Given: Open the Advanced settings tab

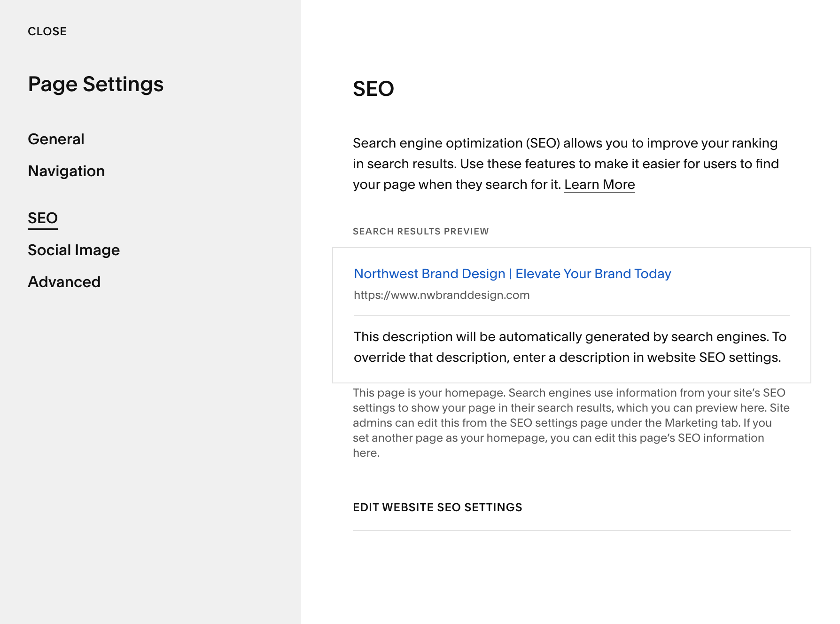Looking at the screenshot, I should pyautogui.click(x=64, y=282).
